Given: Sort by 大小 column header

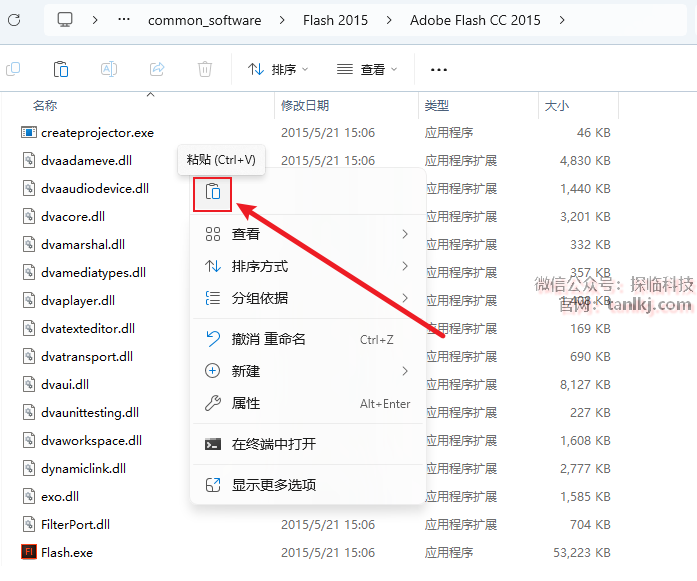Looking at the screenshot, I should tap(557, 106).
